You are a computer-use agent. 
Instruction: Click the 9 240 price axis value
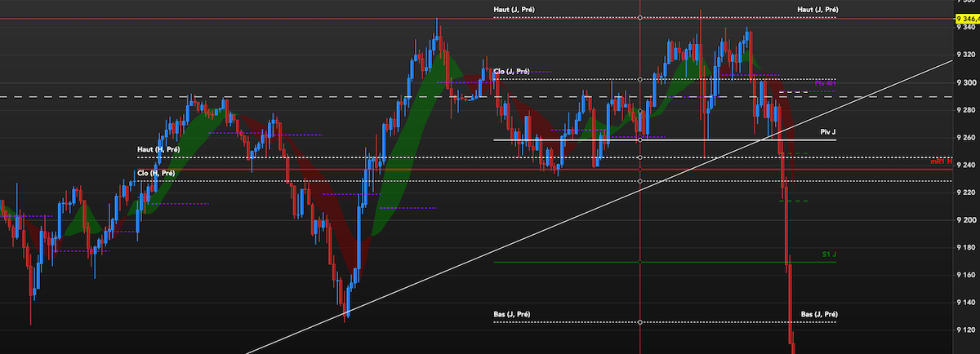tap(967, 166)
